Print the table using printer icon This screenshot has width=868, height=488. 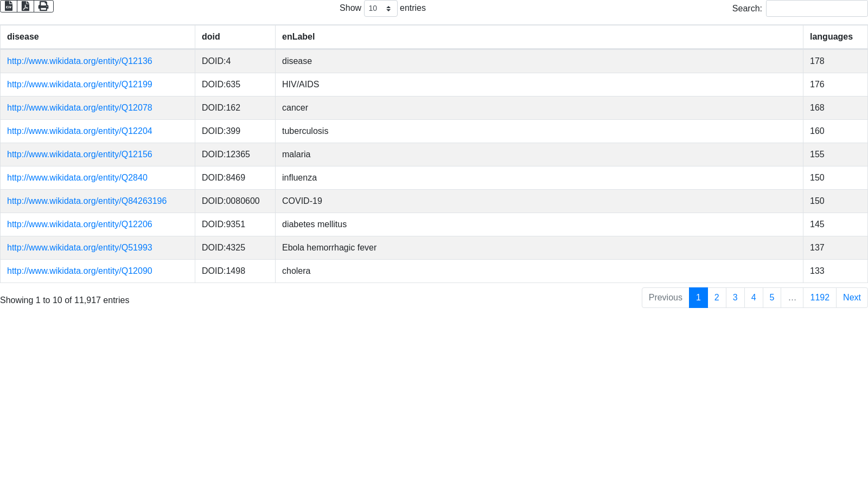tap(43, 6)
